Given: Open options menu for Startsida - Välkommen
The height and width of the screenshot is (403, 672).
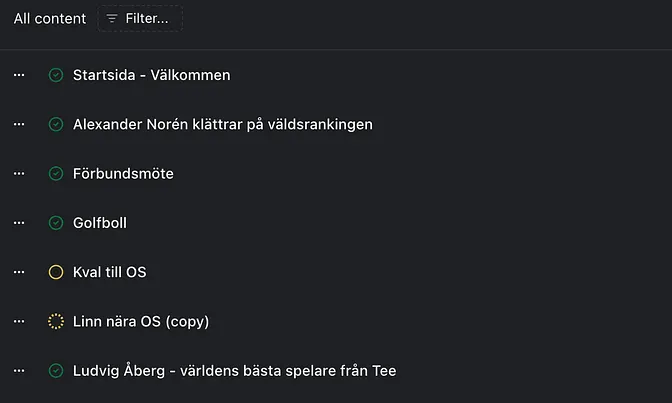Looking at the screenshot, I should coord(18,75).
